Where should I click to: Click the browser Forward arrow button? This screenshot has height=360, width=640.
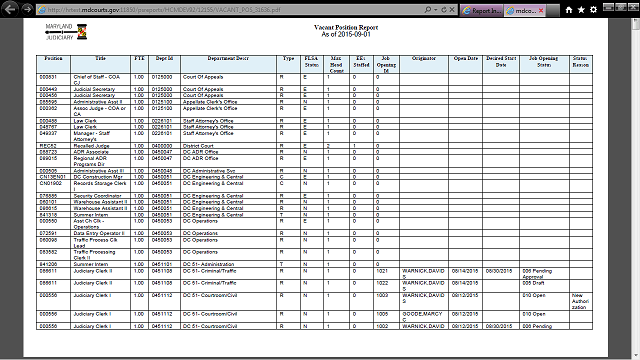pyautogui.click(x=27, y=9)
